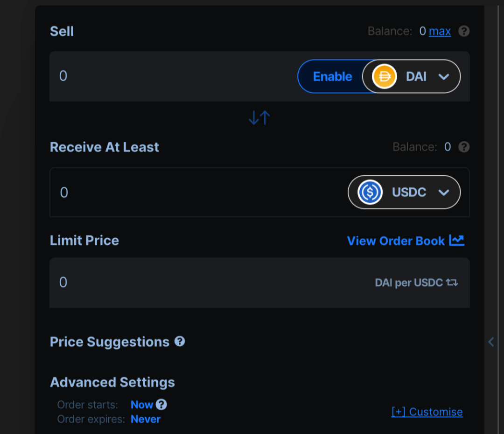Expand Customise advanced settings
The width and height of the screenshot is (504, 434).
tap(427, 412)
